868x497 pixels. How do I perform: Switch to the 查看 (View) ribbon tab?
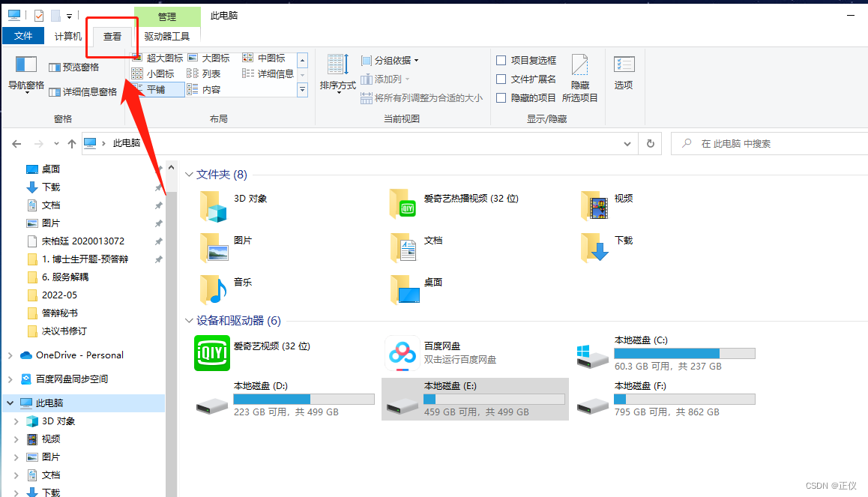[111, 36]
